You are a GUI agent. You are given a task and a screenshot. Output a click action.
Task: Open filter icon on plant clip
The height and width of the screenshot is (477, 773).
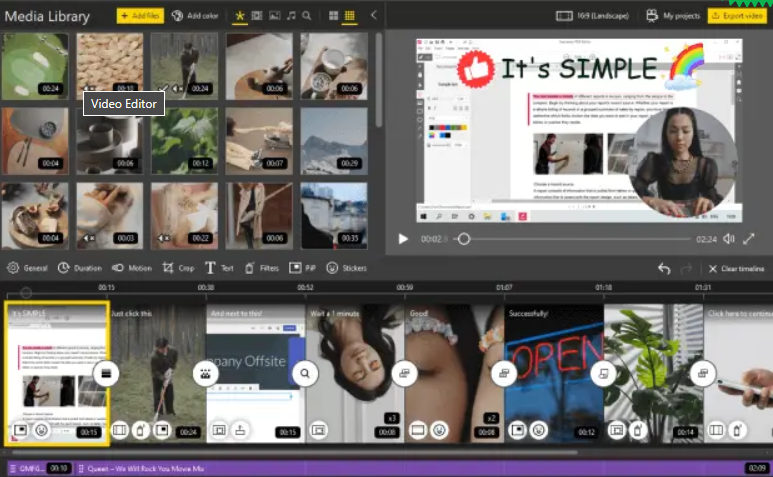637,430
